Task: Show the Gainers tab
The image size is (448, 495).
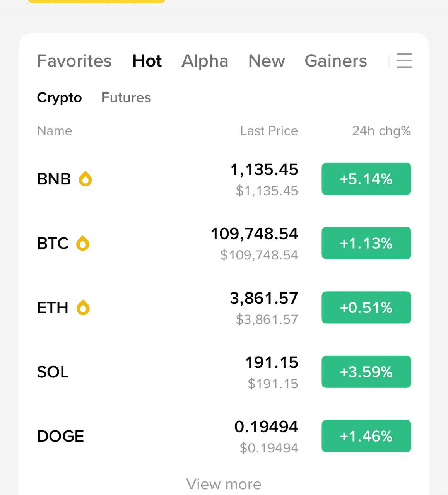Action: pyautogui.click(x=336, y=61)
